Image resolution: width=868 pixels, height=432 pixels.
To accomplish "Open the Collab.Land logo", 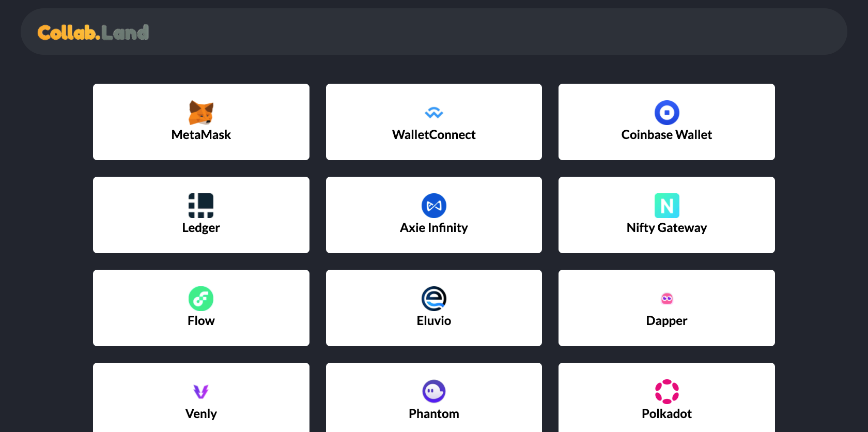I will [94, 32].
